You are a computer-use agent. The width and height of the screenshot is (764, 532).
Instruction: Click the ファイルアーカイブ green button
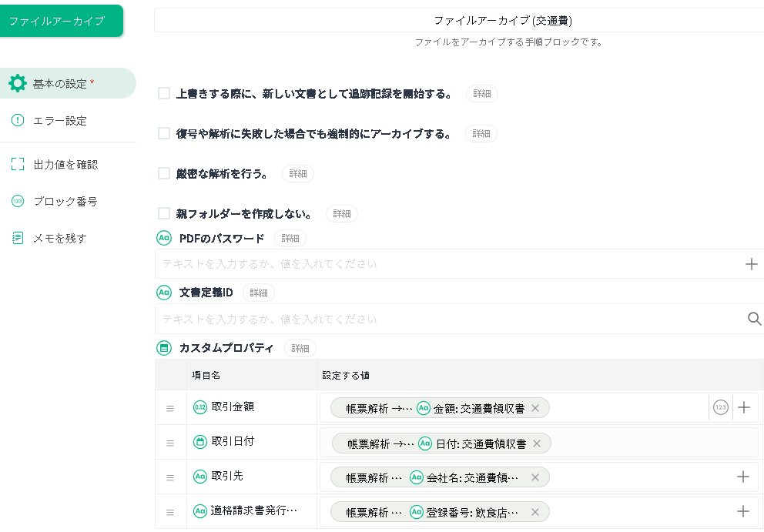tap(61, 21)
